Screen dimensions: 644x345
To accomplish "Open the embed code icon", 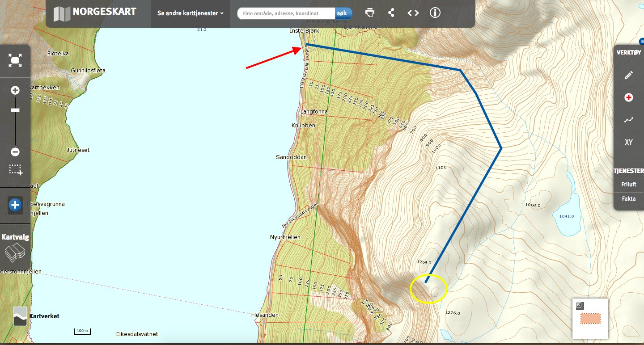I will tap(413, 13).
